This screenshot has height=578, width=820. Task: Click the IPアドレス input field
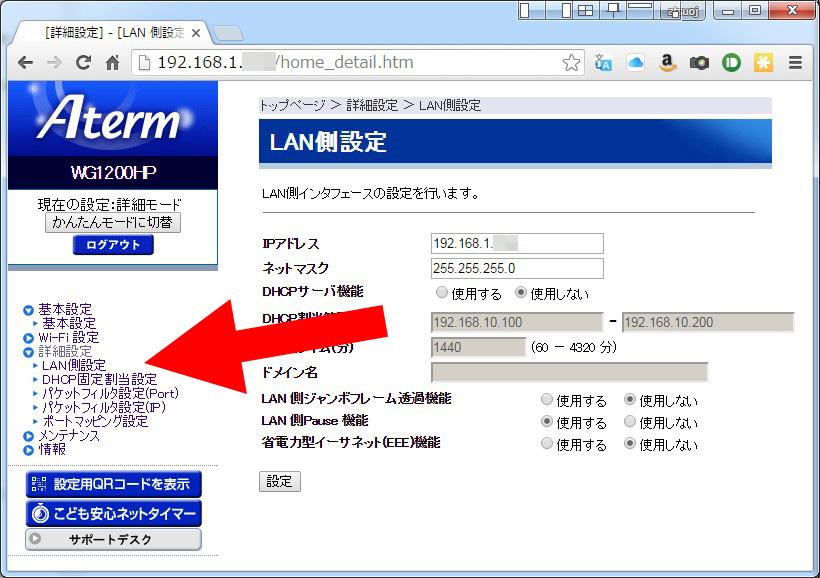(517, 243)
